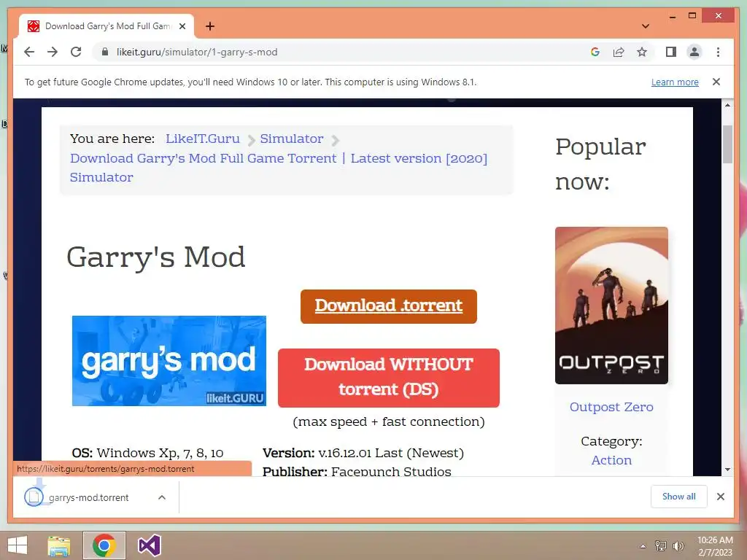The width and height of the screenshot is (747, 560).
Task: Open the Outpost Zero poster thumbnail
Action: click(611, 306)
